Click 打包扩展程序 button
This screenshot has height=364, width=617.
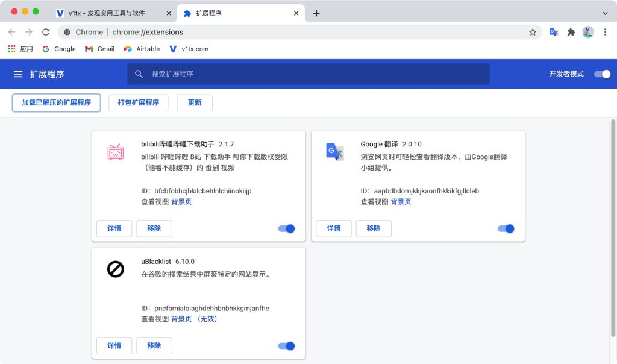[x=139, y=102]
